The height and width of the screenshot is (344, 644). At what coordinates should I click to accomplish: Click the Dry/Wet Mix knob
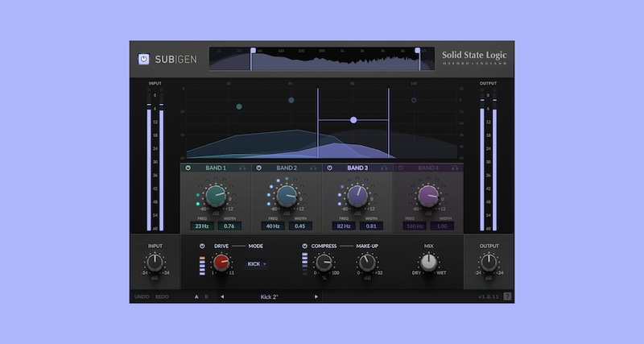tap(428, 262)
